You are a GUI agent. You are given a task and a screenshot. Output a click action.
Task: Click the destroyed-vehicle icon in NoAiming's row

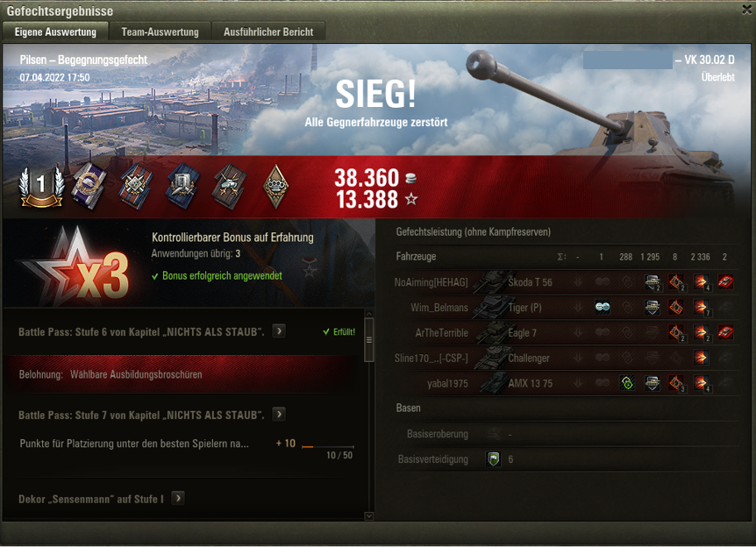point(725,282)
